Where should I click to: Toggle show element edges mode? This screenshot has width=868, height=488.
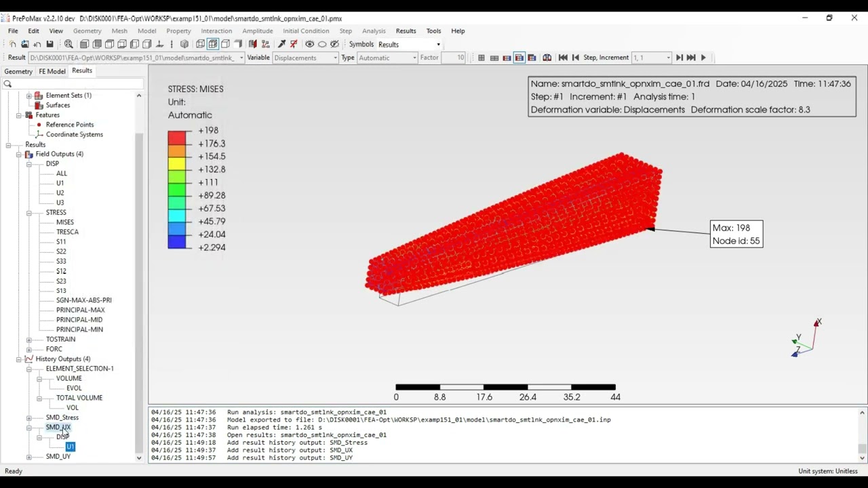click(213, 44)
